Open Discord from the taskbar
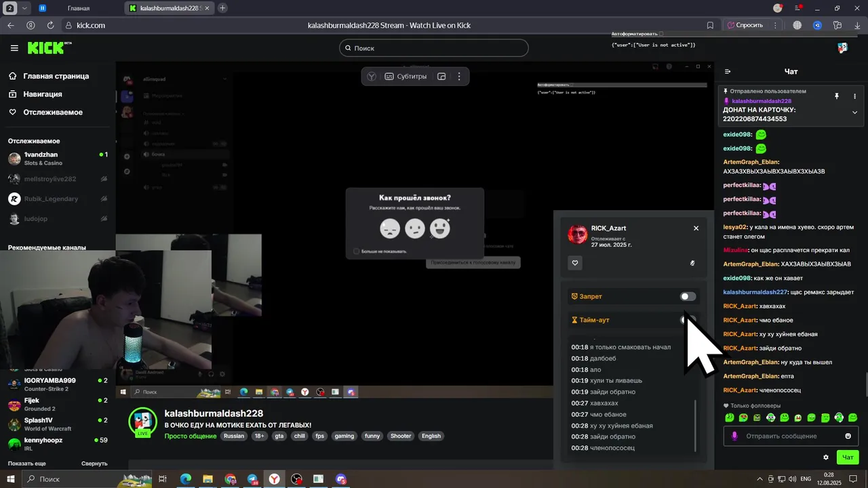This screenshot has width=868, height=488. [x=341, y=479]
